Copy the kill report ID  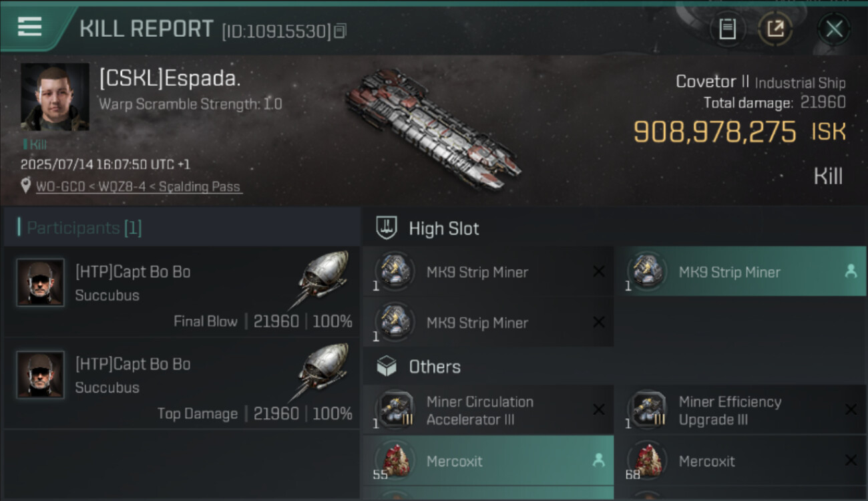click(341, 31)
